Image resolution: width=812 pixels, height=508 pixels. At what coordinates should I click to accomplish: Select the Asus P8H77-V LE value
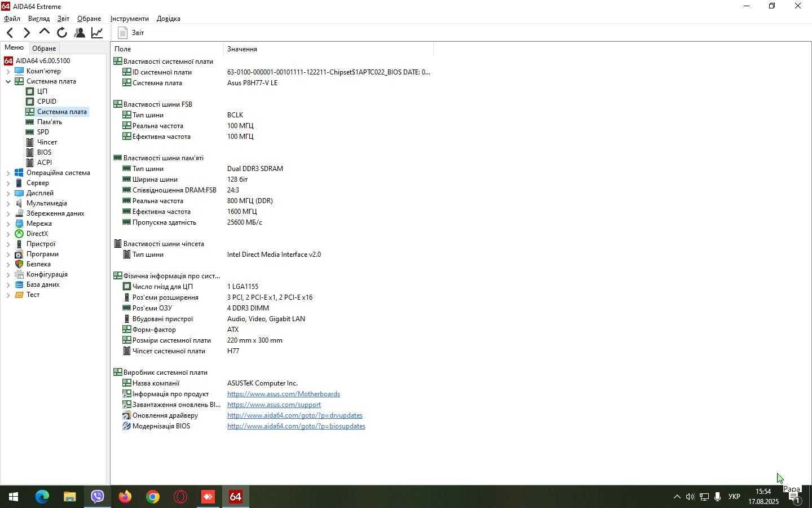[x=252, y=83]
